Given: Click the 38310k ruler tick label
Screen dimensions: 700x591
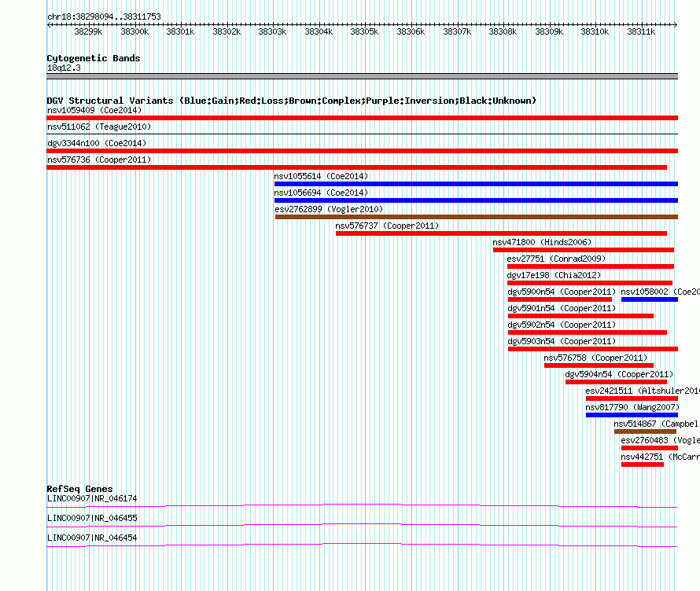Looking at the screenshot, I should (595, 31).
